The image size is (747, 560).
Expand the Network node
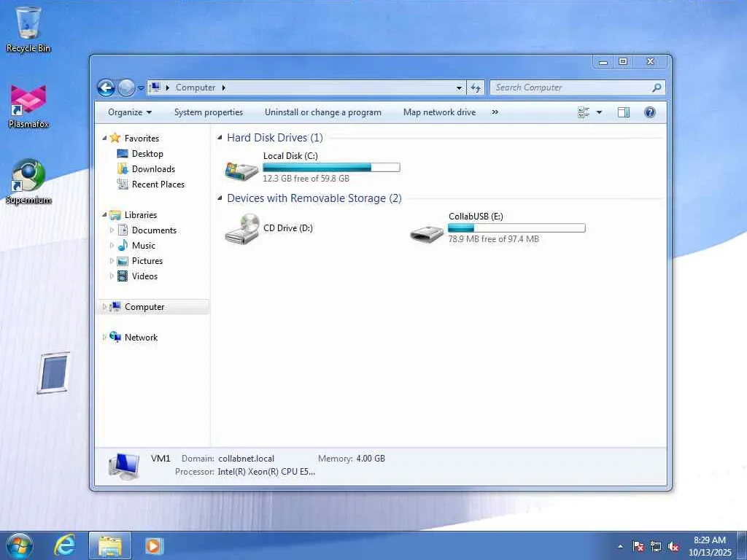tap(104, 337)
